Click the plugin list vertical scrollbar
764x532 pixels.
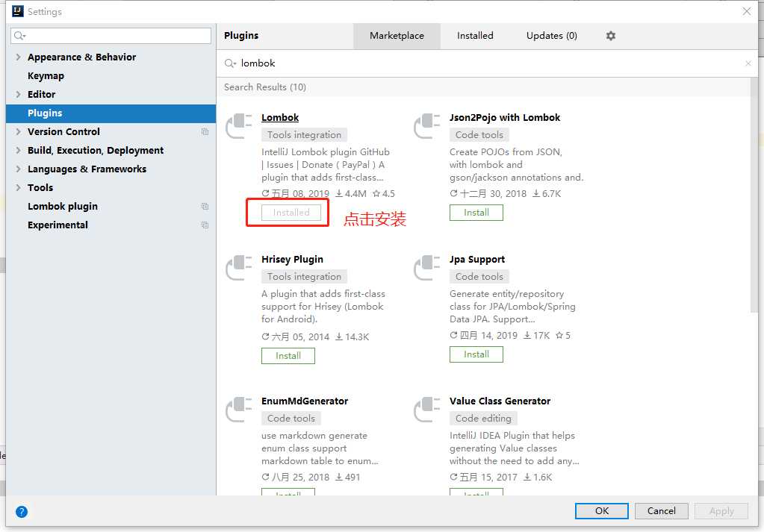click(754, 195)
